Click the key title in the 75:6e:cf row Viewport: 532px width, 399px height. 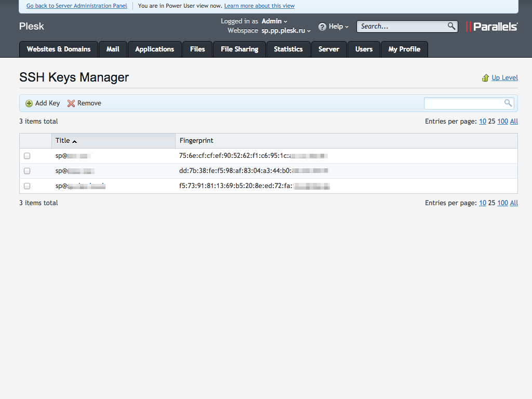[74, 156]
